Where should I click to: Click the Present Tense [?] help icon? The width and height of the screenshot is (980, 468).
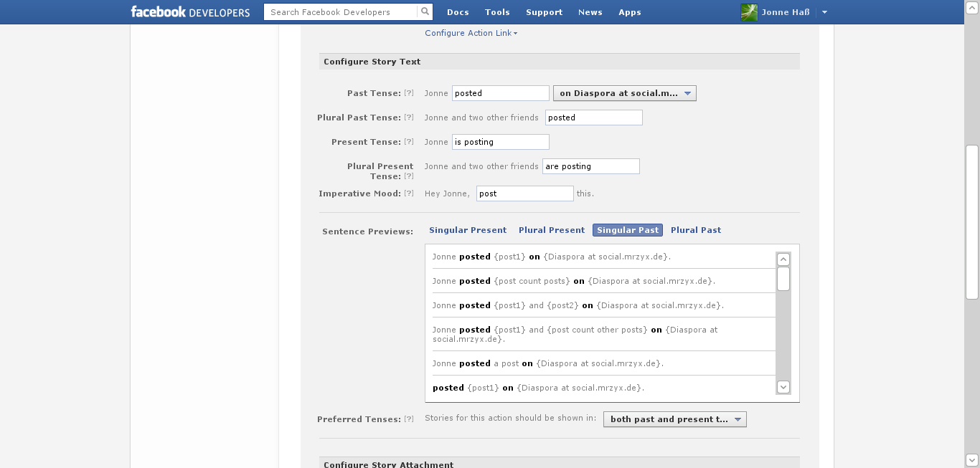coord(409,142)
